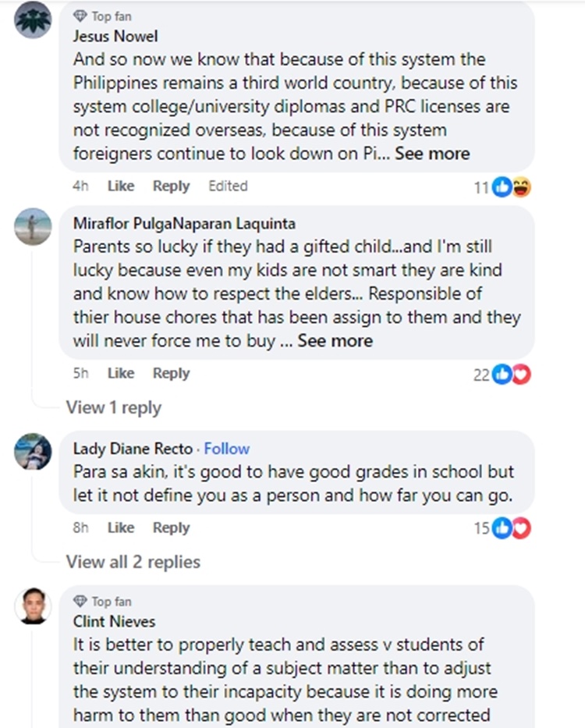
Task: Expand Jesus Nowel's comment with See more
Action: [x=432, y=154]
